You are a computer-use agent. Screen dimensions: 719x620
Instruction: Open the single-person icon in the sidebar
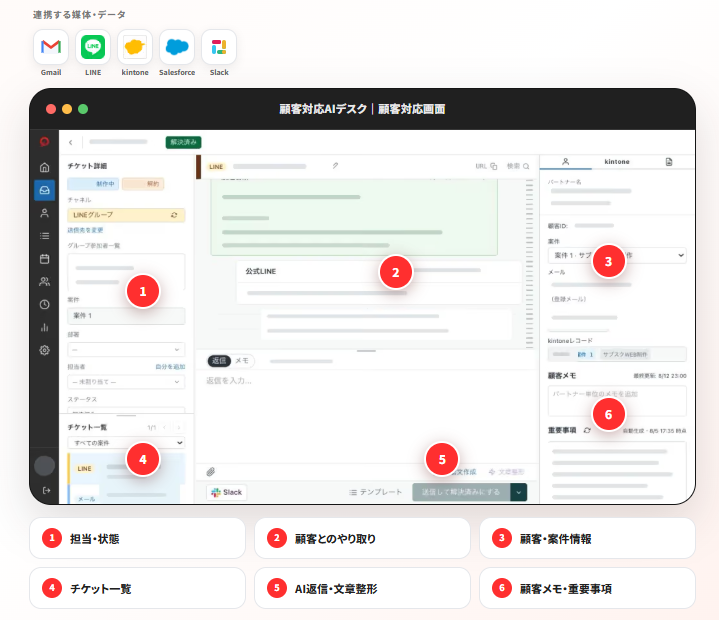pos(44,213)
